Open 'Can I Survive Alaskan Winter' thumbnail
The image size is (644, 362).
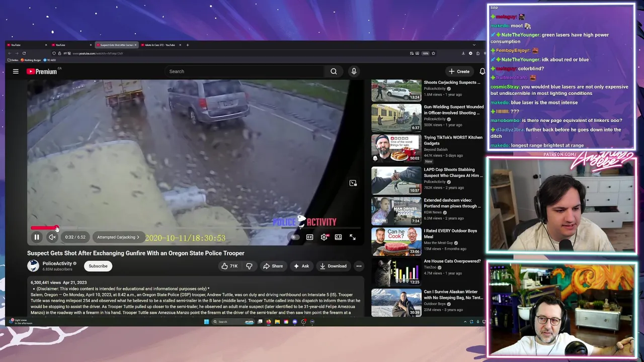point(396,303)
